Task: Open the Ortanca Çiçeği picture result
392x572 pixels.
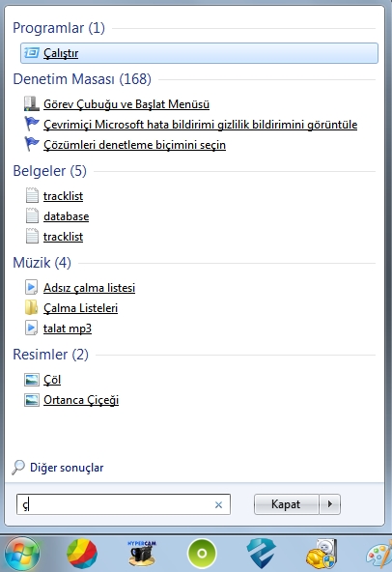Action: (x=81, y=400)
